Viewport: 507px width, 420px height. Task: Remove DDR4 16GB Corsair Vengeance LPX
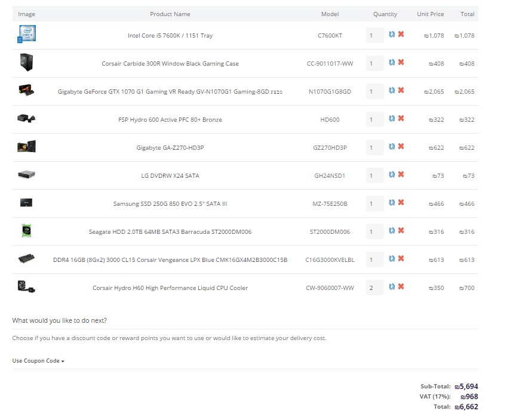click(401, 258)
